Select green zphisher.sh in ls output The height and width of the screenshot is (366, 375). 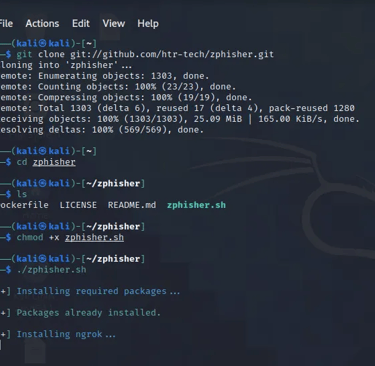(196, 205)
